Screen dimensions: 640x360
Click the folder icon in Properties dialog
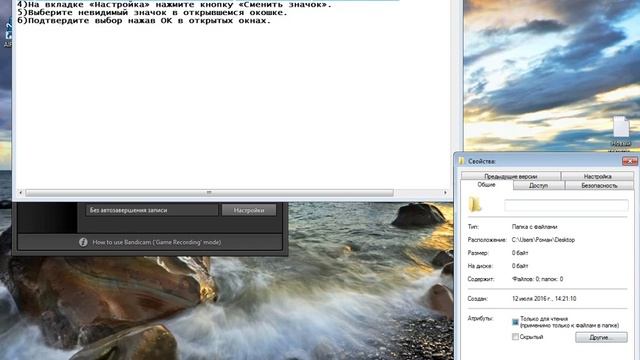click(475, 204)
